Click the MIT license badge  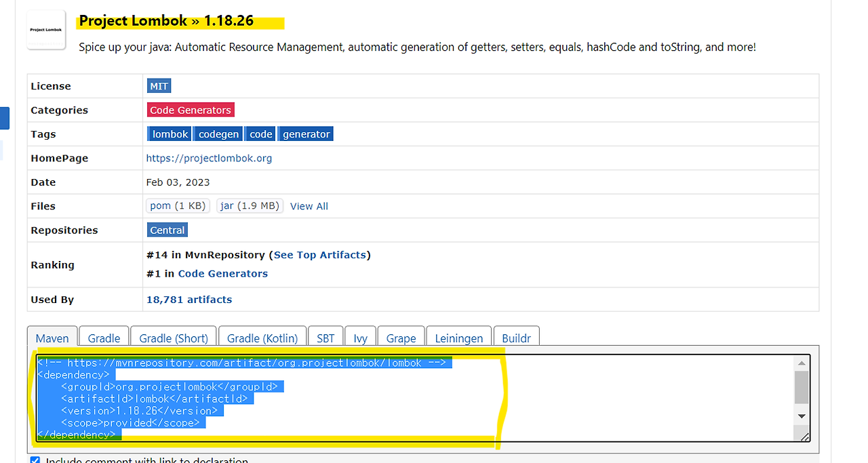[x=159, y=86]
